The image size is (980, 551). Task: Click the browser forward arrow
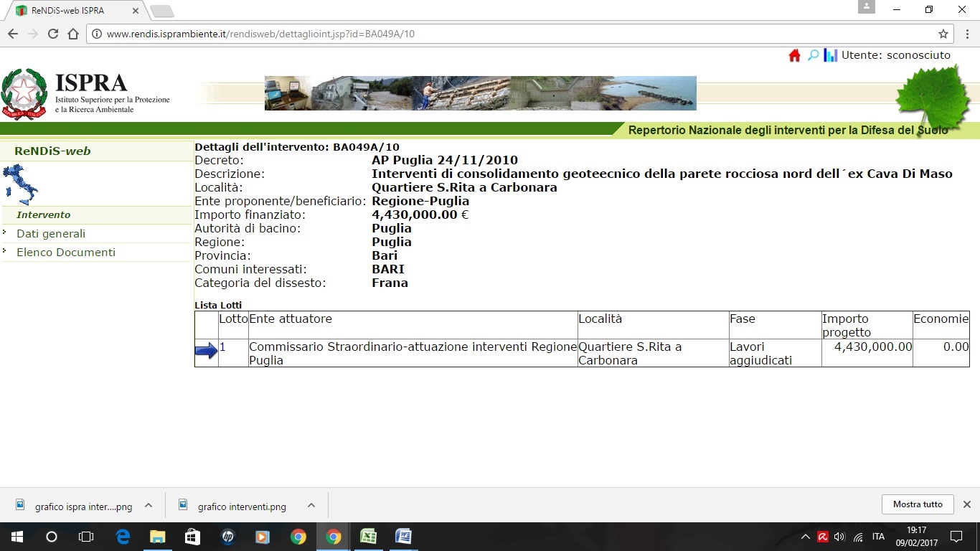pos(32,34)
